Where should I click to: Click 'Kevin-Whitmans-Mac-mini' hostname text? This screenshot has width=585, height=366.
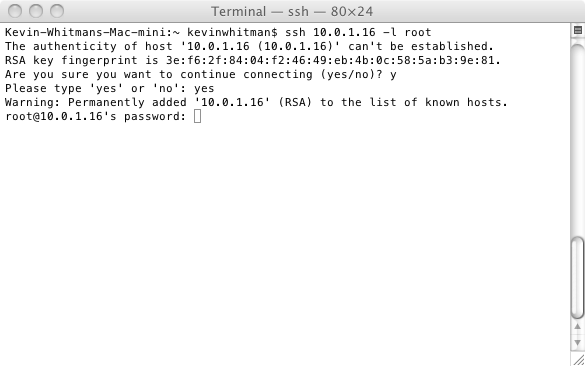click(x=85, y=32)
